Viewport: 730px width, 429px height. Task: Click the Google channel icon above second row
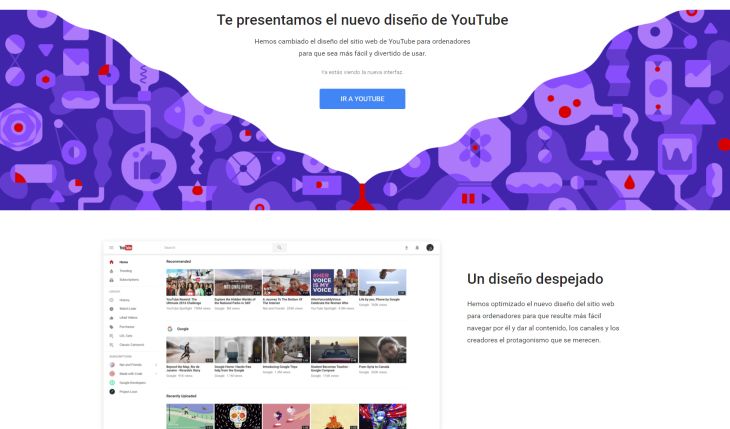tap(170, 329)
